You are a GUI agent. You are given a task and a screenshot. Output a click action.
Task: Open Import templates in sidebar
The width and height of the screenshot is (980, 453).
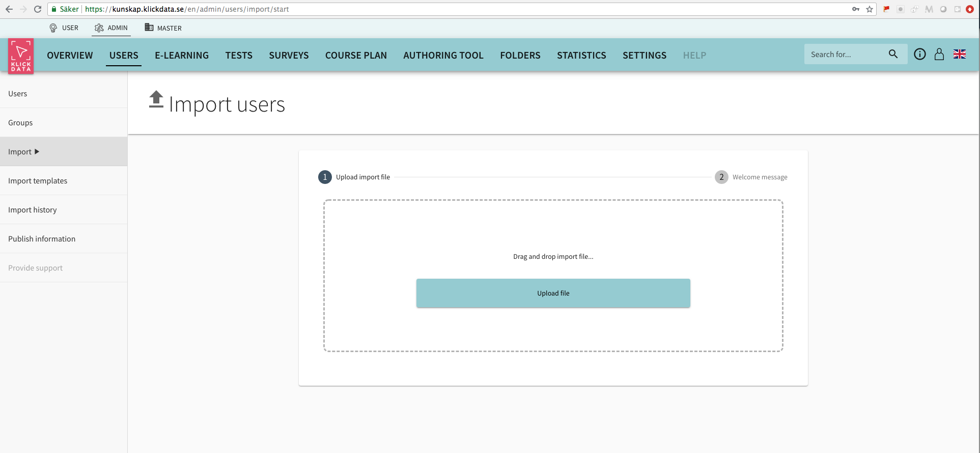point(38,181)
